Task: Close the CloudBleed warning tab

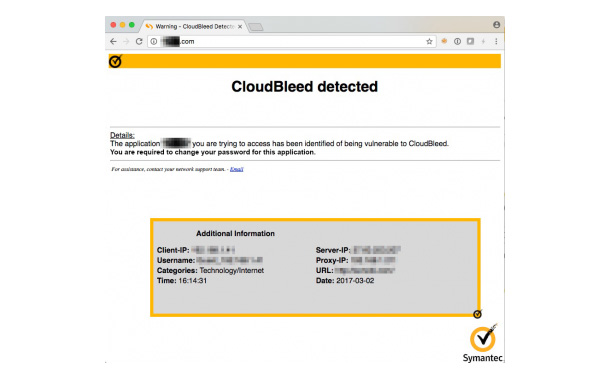Action: click(x=240, y=26)
